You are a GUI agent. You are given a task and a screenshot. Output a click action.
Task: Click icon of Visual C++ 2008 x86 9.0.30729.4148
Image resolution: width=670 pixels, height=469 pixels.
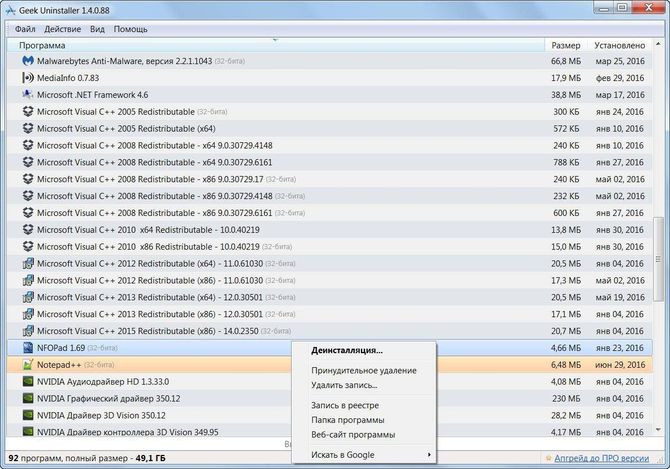pyautogui.click(x=28, y=196)
